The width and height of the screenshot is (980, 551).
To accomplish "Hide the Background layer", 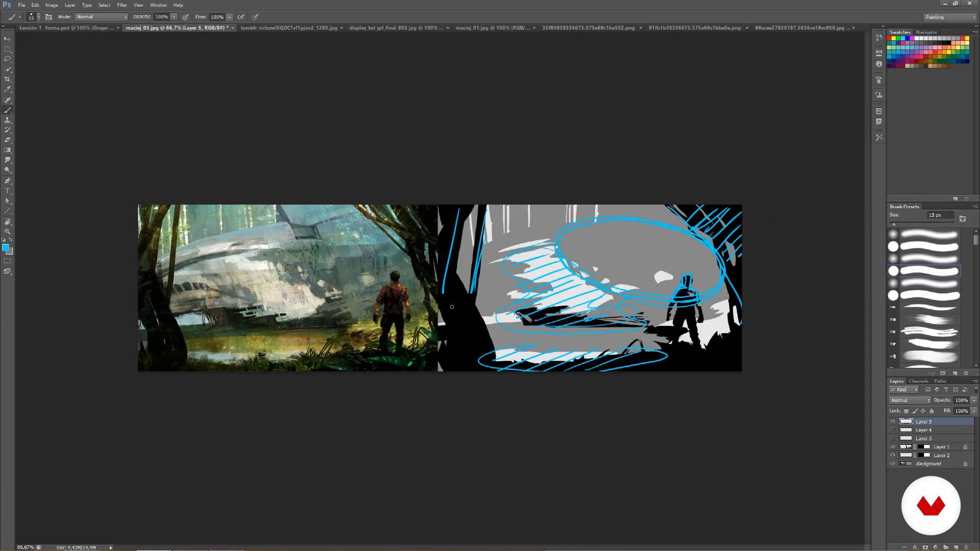I will [893, 464].
